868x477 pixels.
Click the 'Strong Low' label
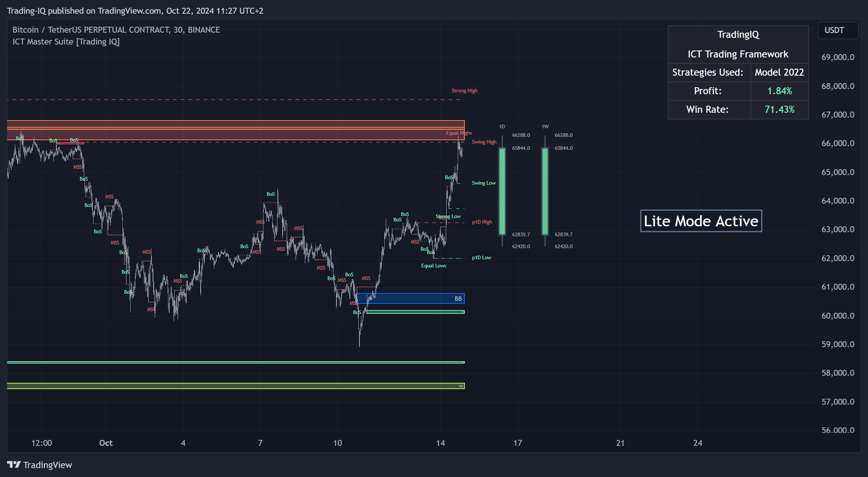(448, 216)
